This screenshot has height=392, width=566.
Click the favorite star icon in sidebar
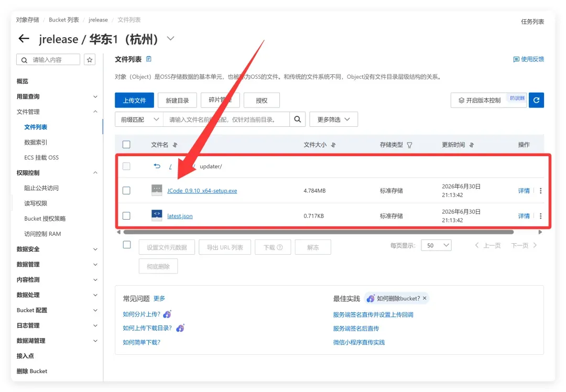90,60
